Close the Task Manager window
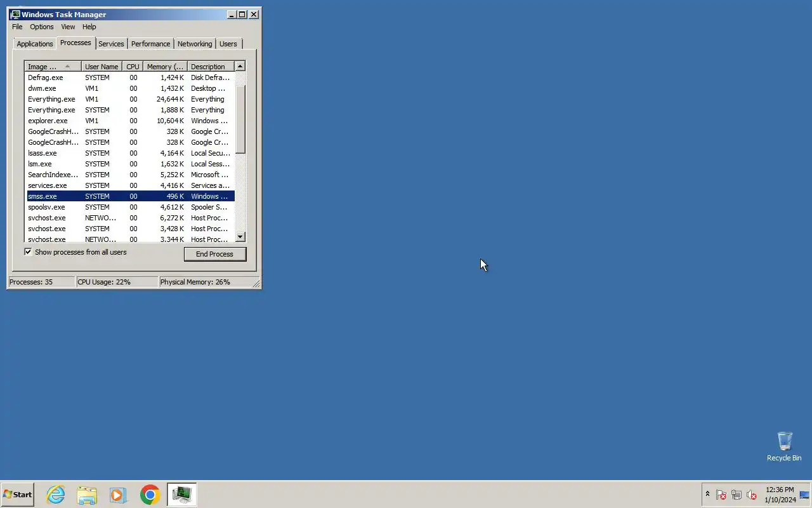 [x=254, y=15]
